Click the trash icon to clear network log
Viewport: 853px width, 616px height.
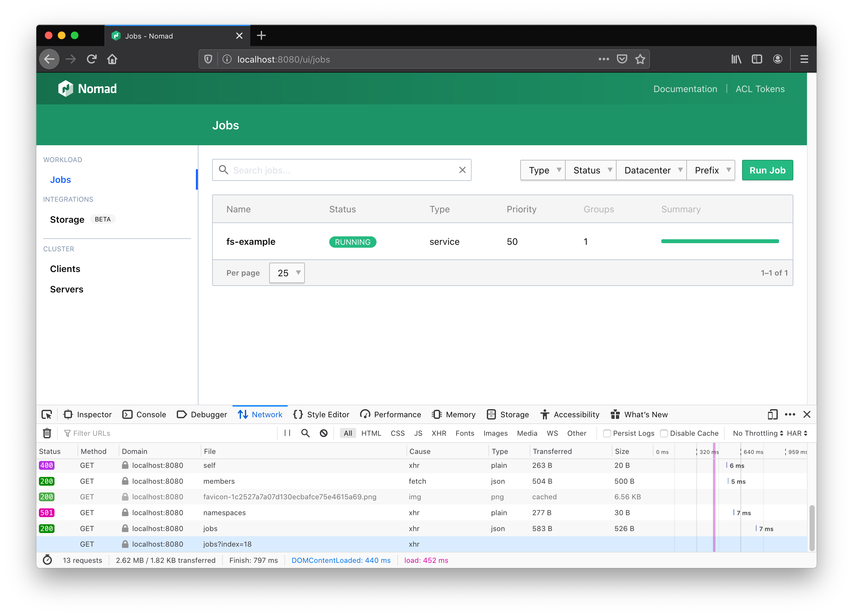pos(47,433)
